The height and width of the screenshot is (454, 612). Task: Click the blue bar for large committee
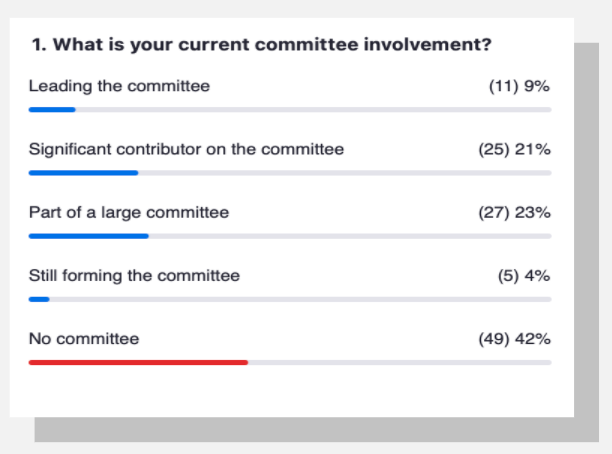tap(89, 236)
